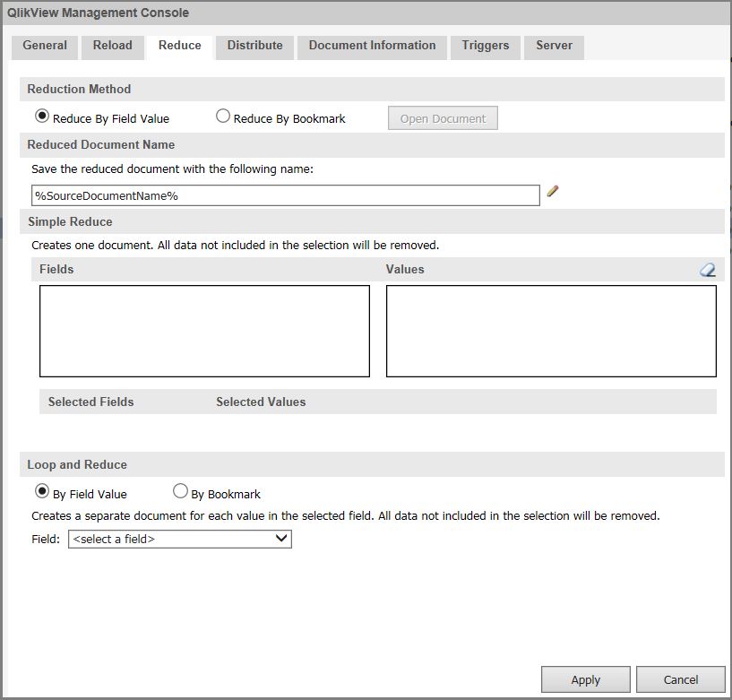Click the Loop and Reduce section heading

[x=77, y=464]
